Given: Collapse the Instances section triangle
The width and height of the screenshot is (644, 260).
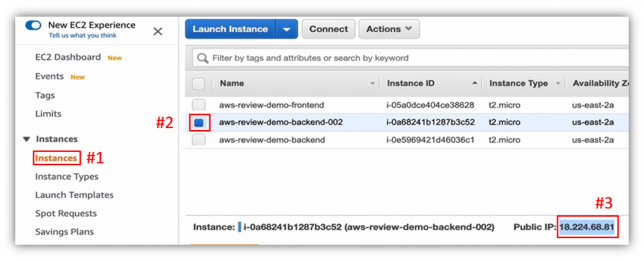Looking at the screenshot, I should [26, 139].
